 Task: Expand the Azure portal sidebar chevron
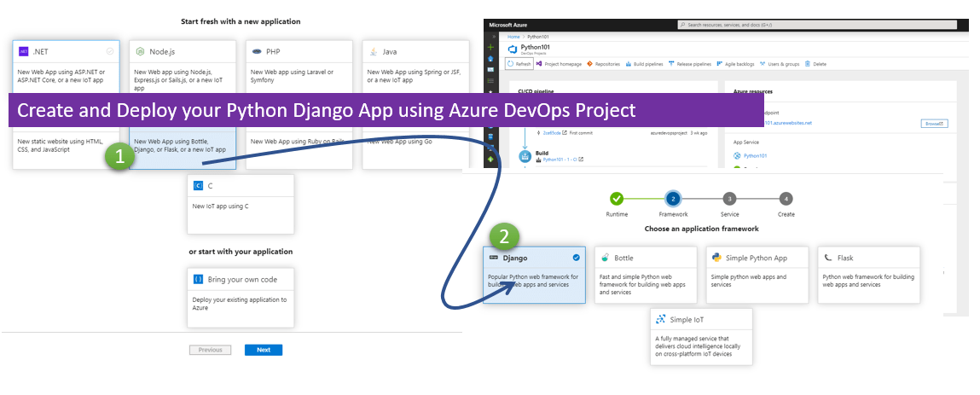(x=494, y=36)
